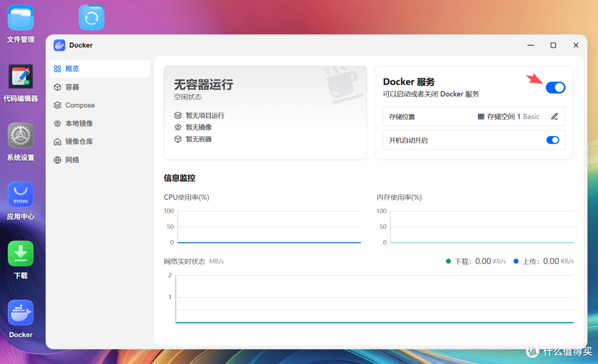This screenshot has width=598, height=364.
Task: Click the layers icon beside 暂无项目运行
Action: pos(178,115)
